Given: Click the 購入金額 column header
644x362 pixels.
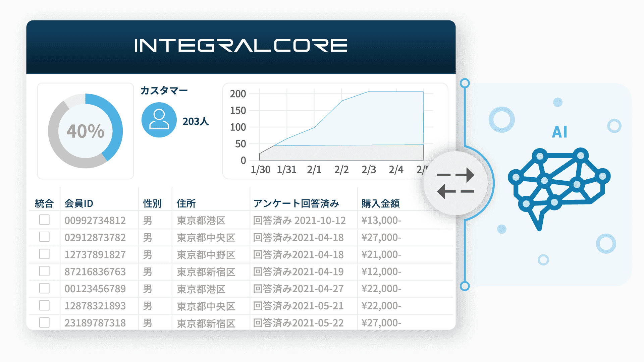Looking at the screenshot, I should [x=381, y=203].
